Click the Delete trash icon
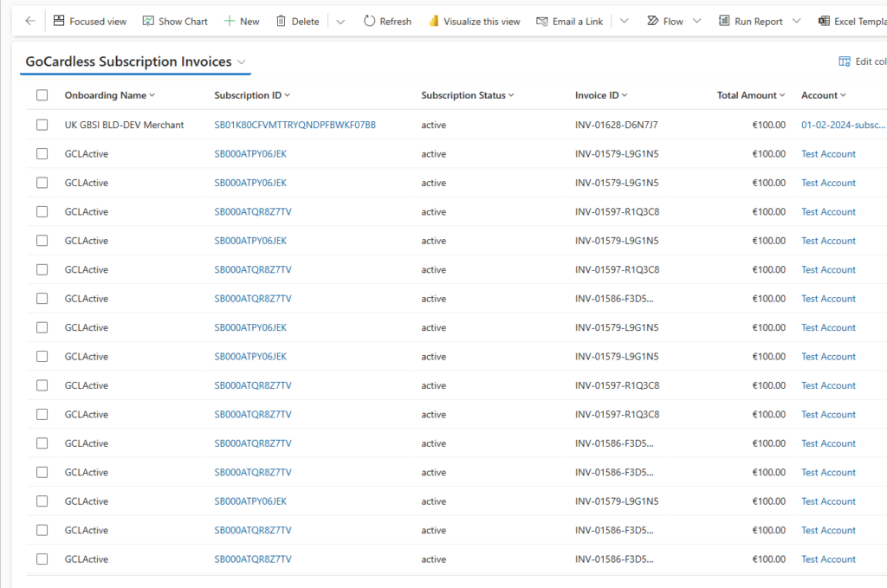887x588 pixels. (281, 21)
